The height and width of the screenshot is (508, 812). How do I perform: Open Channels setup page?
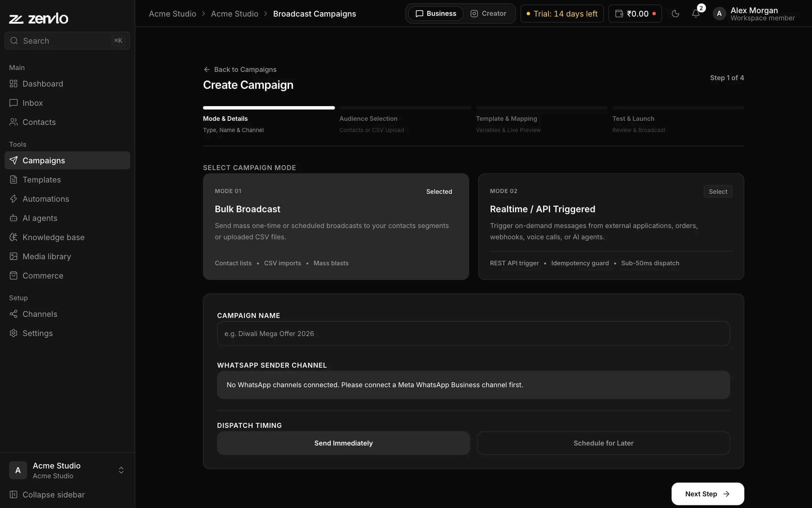[x=67, y=314]
